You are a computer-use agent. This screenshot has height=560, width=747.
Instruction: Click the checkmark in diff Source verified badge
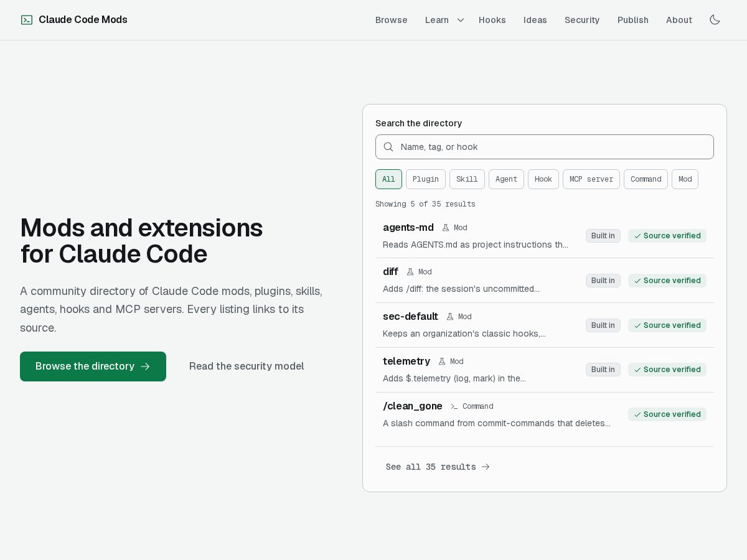click(637, 281)
